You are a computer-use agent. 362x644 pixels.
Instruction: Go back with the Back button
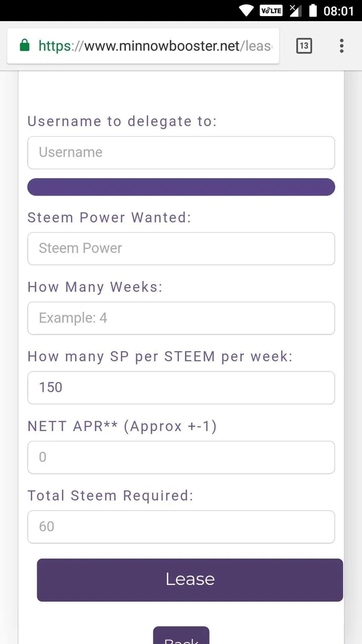pos(181,636)
